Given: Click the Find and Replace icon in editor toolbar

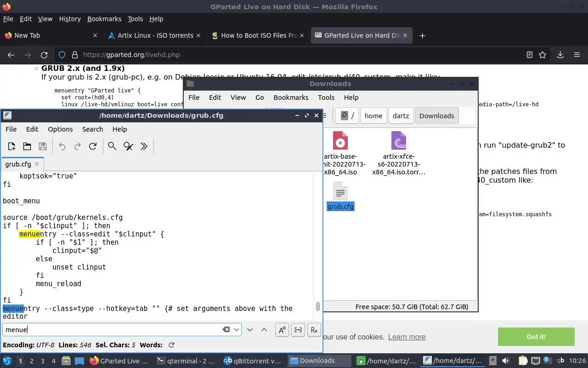Looking at the screenshot, I should pyautogui.click(x=128, y=146).
